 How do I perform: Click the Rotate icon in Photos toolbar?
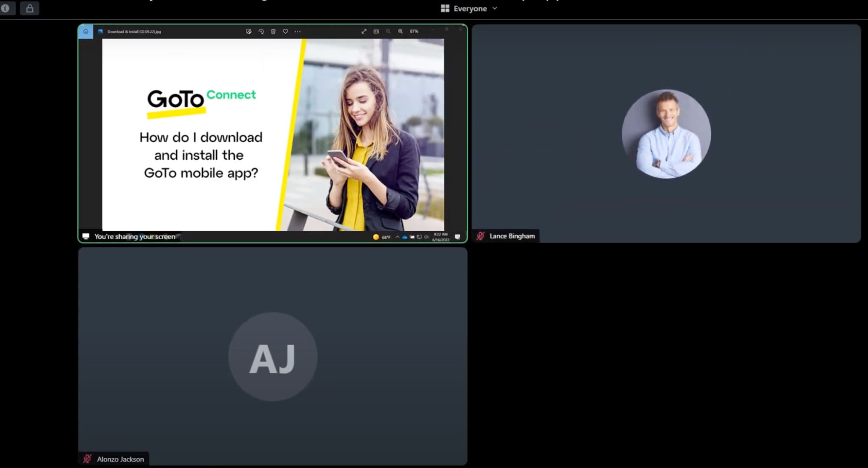(x=261, y=32)
